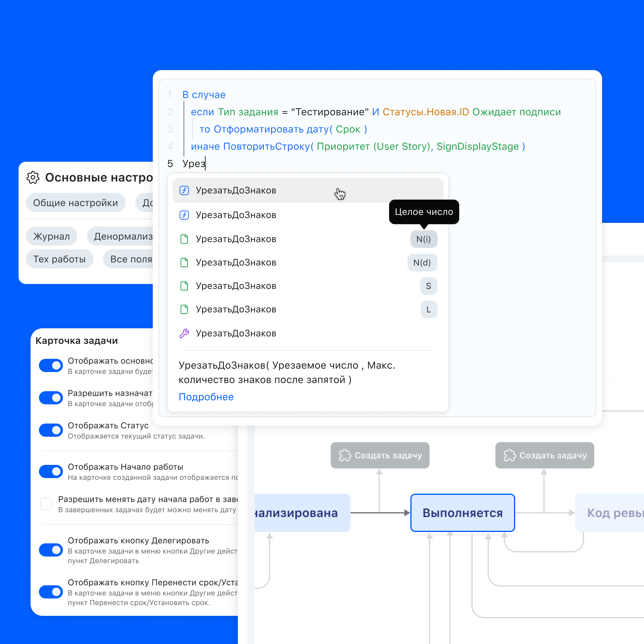
Task: Toggle Отображать кнопку Делегировать switch
Action: tap(51, 550)
